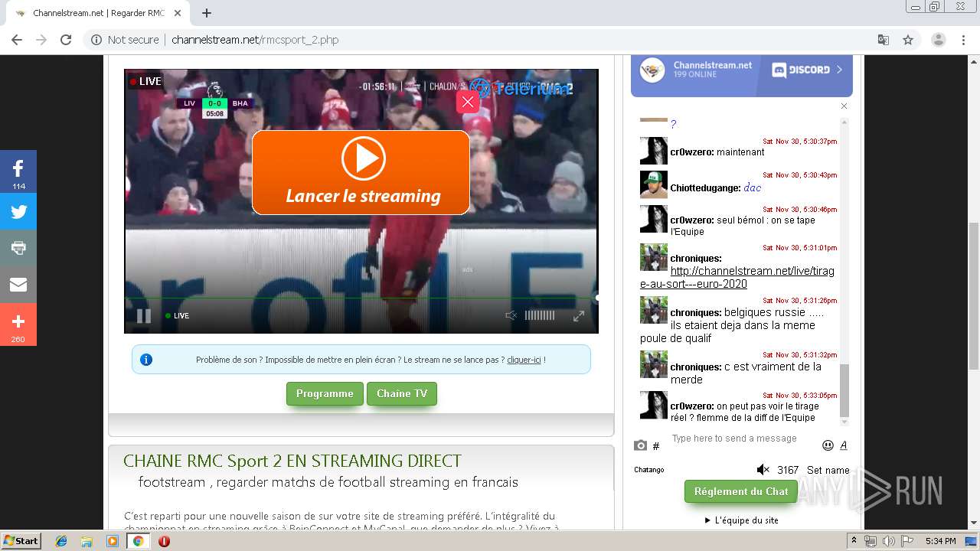The image size is (980, 551).
Task: Click the info icon in the help notice
Action: tap(146, 360)
